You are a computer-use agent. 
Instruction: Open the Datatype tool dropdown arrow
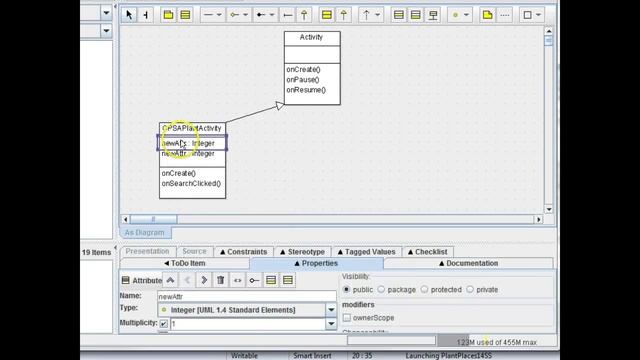pyautogui.click(x=467, y=15)
